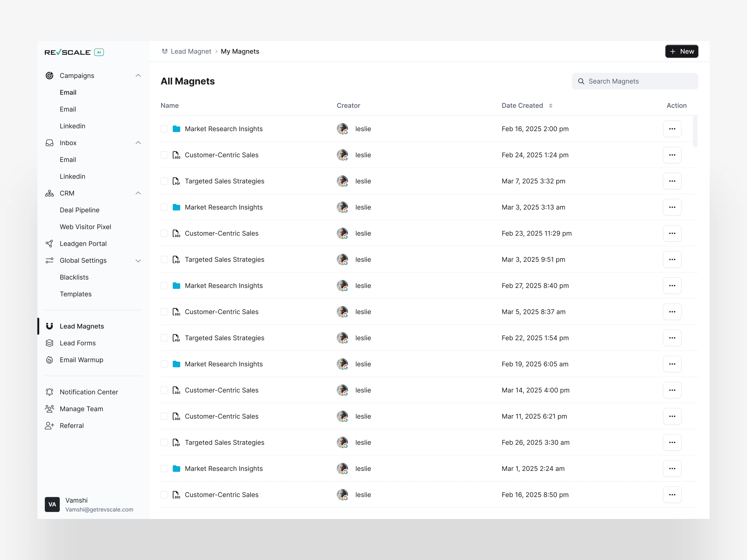Click the Global Settings sliders icon
Screen dimensions: 747x560
(x=50, y=261)
